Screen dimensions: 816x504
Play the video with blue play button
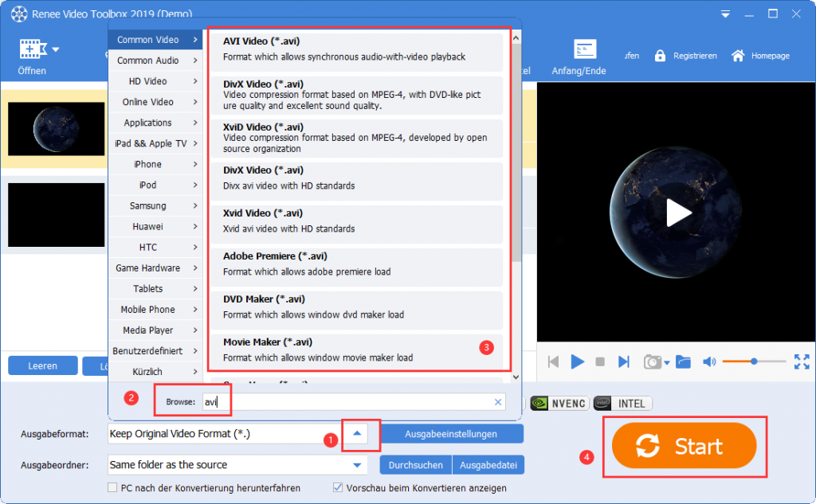[x=577, y=361]
